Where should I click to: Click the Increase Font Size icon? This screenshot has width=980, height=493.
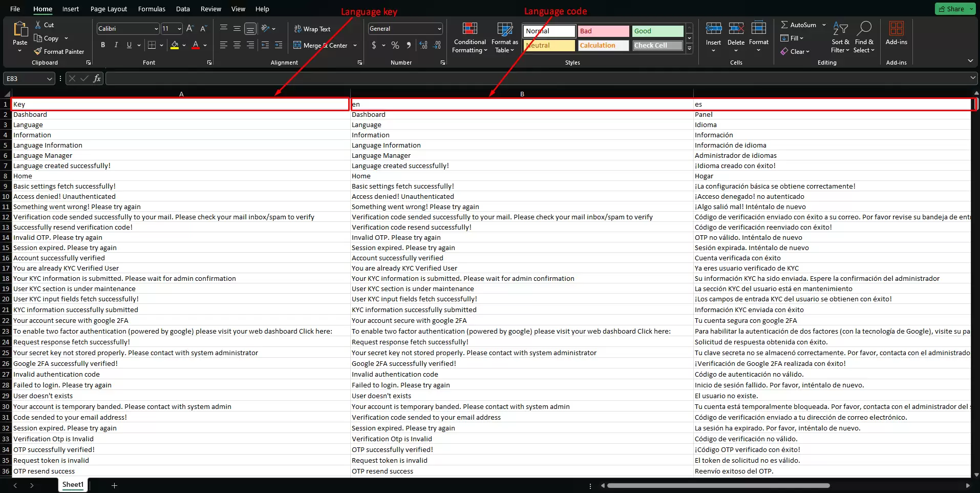[190, 29]
